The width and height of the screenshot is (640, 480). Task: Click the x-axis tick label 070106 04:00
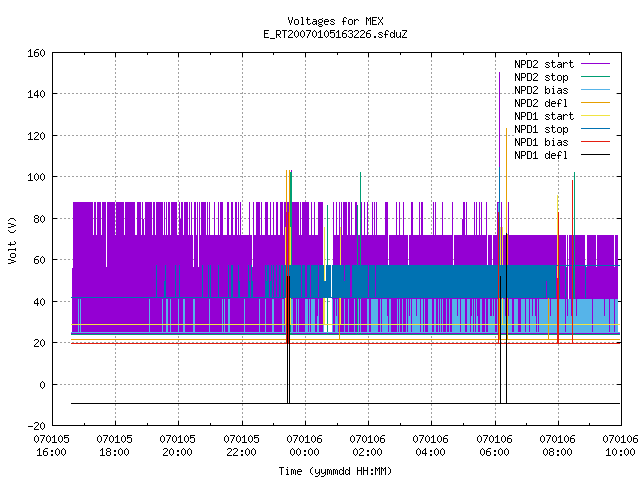point(431,446)
